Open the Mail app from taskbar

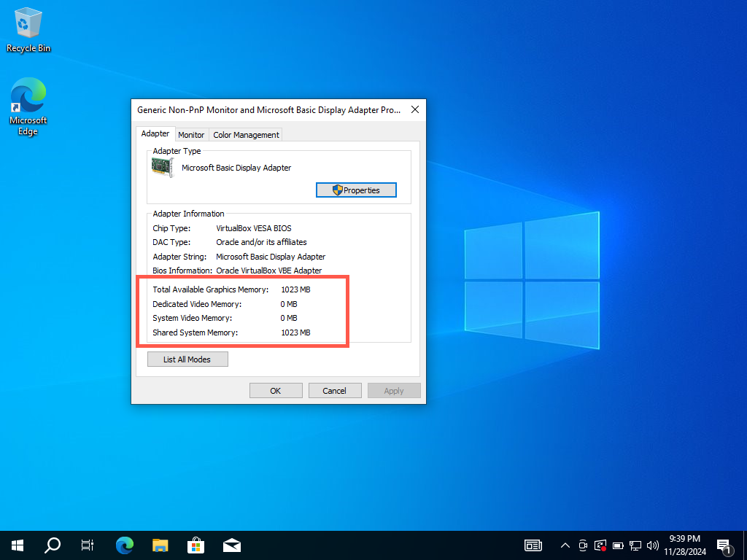[232, 545]
